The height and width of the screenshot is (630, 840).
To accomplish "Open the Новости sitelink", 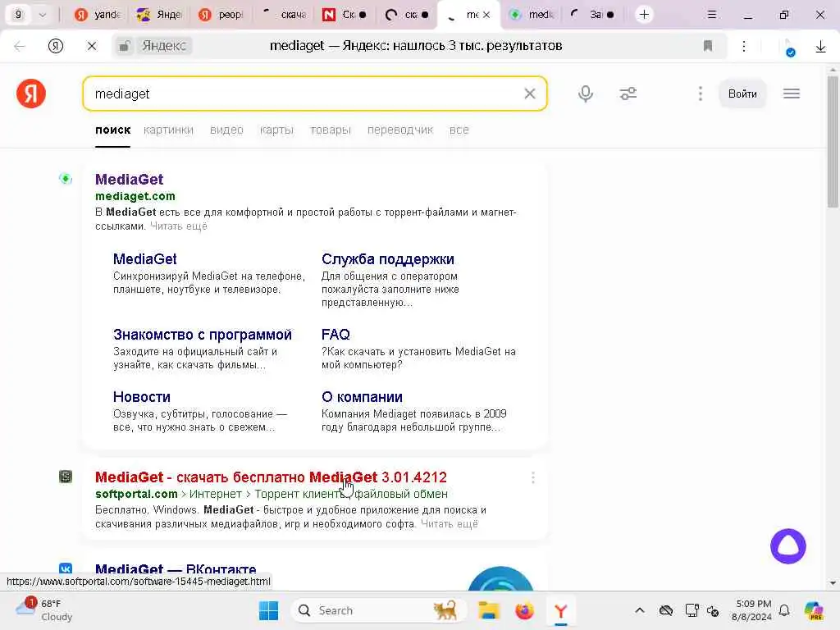I will point(141,397).
